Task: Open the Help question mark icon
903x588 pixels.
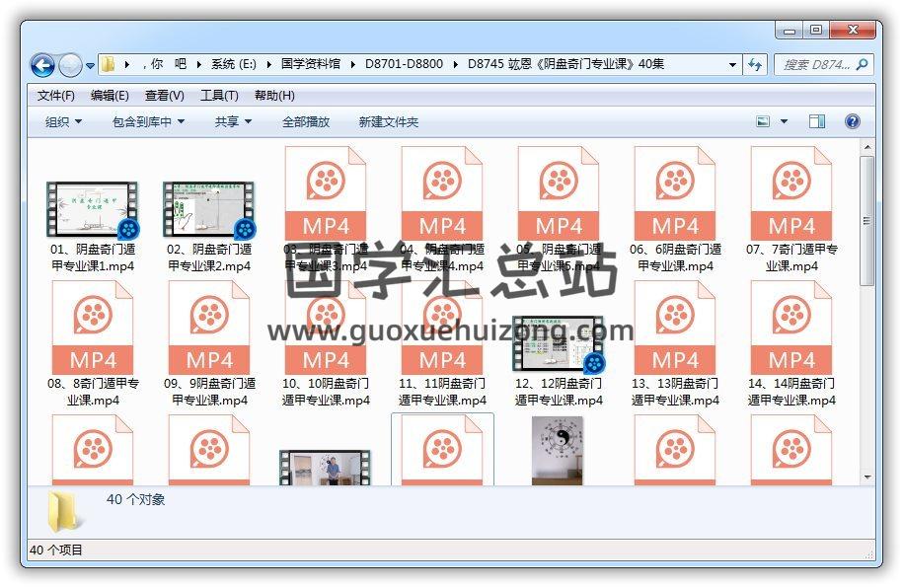Action: (x=853, y=121)
